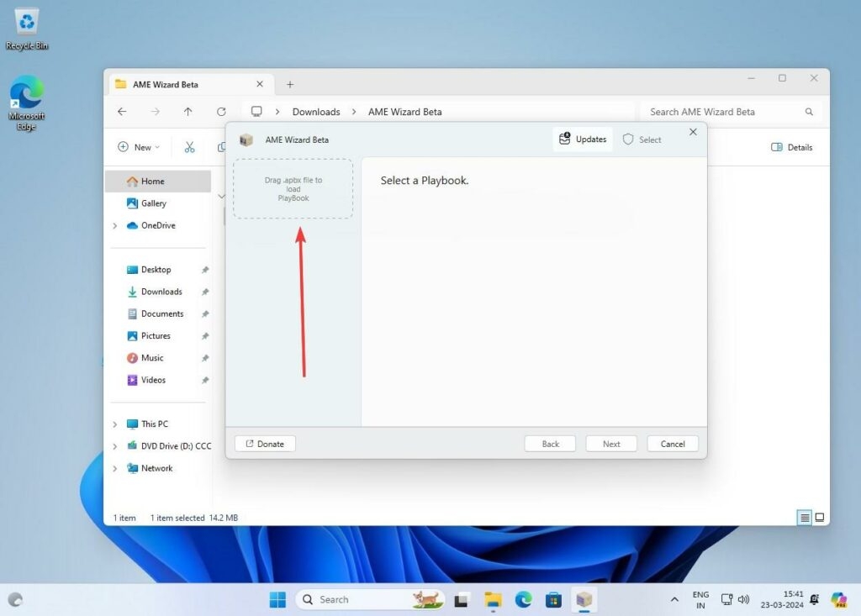The height and width of the screenshot is (616, 861).
Task: Select Downloads in the navigation pane
Action: [161, 292]
